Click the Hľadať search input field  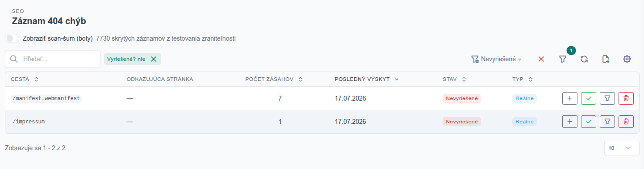coord(53,59)
